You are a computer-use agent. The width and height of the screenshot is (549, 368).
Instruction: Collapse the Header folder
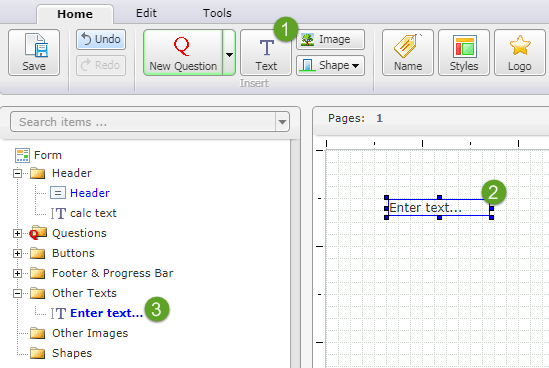pyautogui.click(x=17, y=173)
